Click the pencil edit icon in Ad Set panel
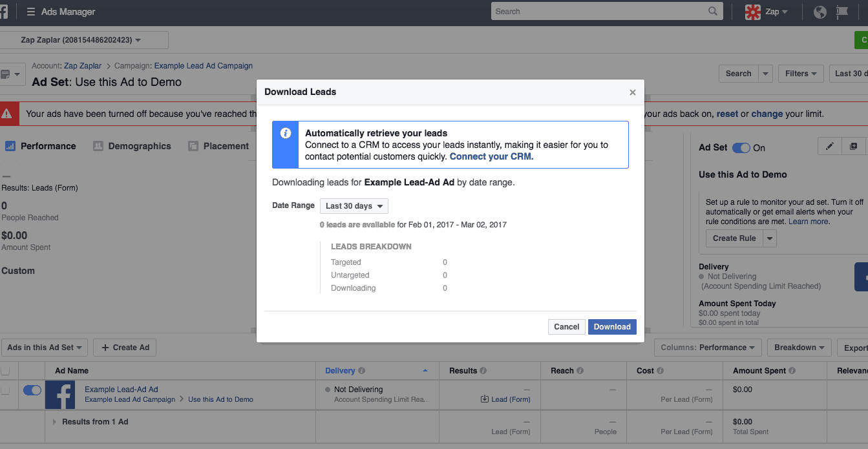The width and height of the screenshot is (868, 449). point(830,147)
